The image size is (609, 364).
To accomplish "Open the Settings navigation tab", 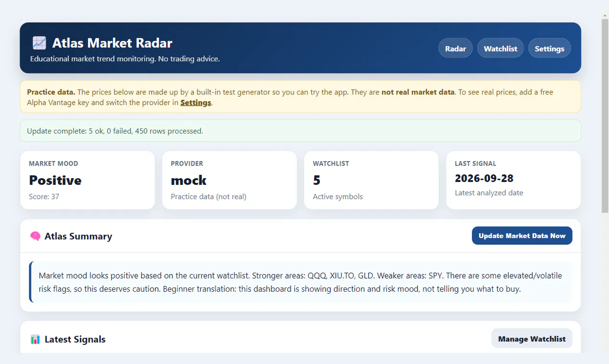I will tap(550, 48).
